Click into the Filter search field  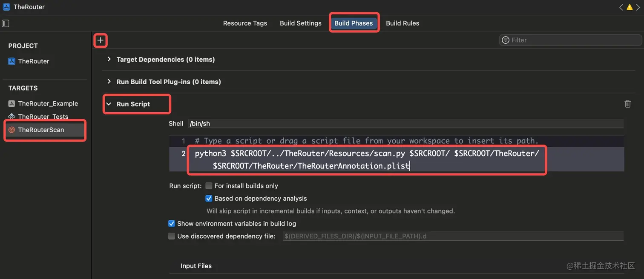(570, 40)
